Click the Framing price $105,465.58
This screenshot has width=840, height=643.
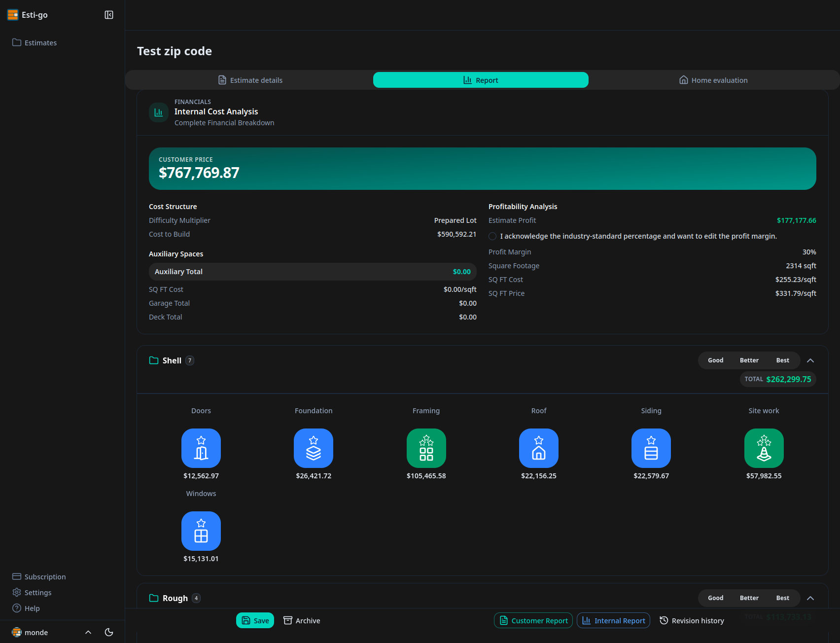(426, 476)
